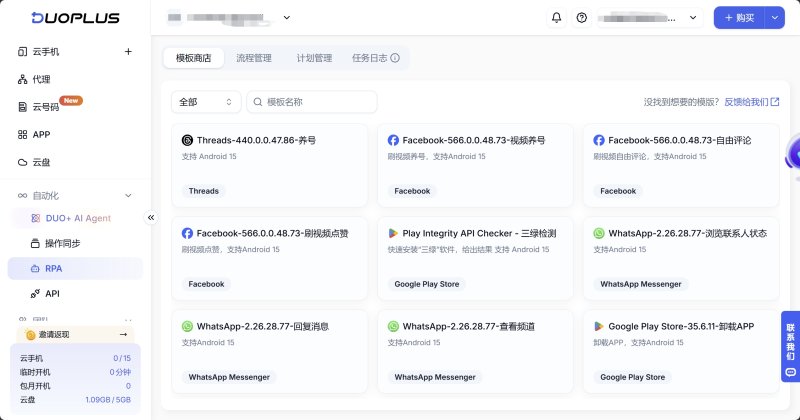Click the Threads tag chip
Viewport: 800px width, 420px height.
[x=204, y=191]
